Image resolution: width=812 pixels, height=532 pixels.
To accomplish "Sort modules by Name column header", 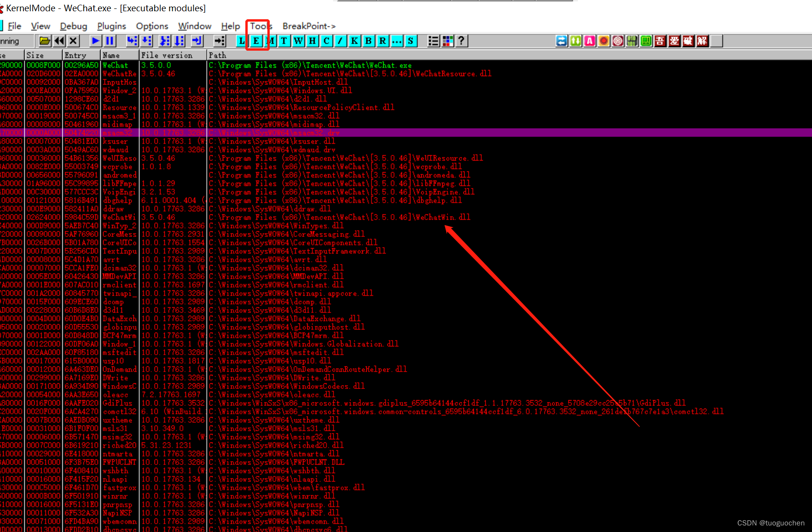I will (x=120, y=55).
